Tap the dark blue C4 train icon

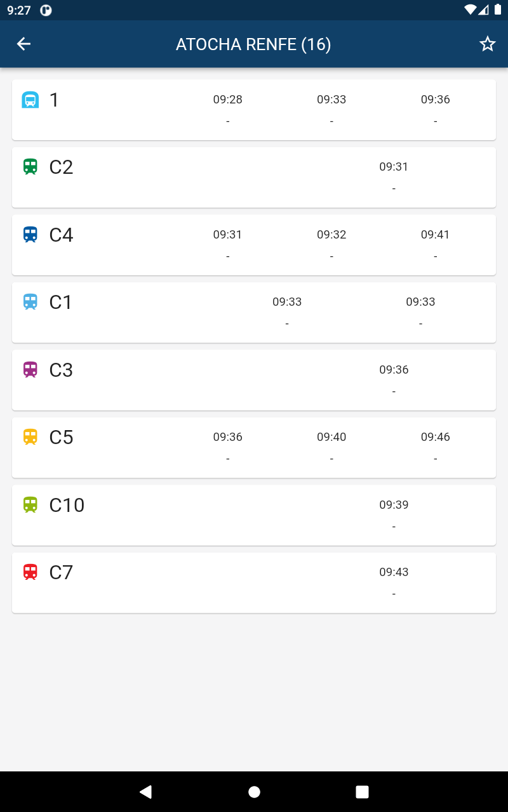point(30,235)
